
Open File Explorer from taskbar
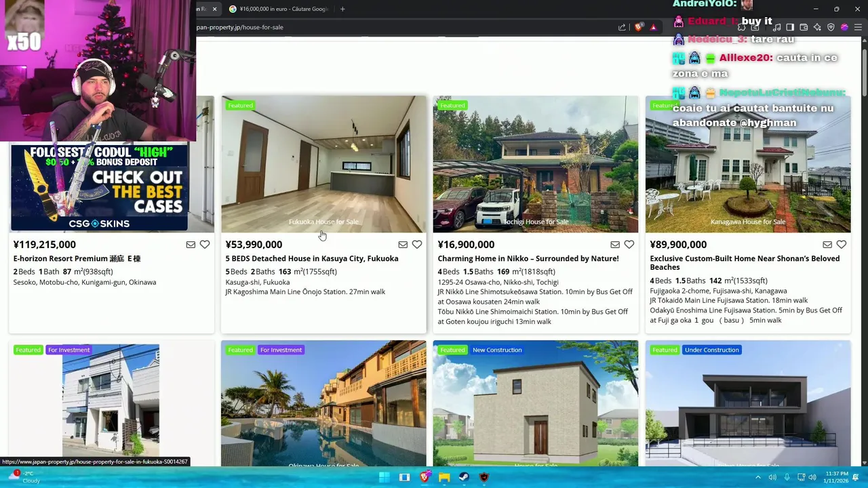444,477
